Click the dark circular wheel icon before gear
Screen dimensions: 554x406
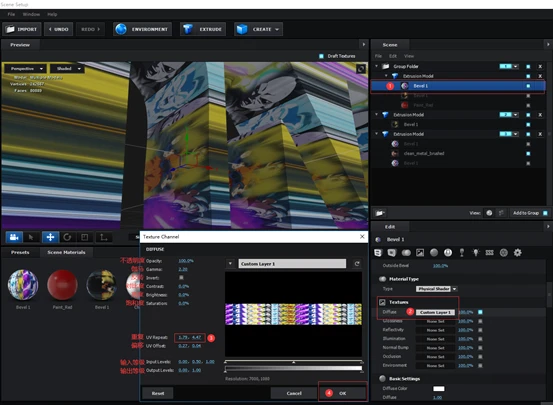pyautogui.click(x=503, y=252)
